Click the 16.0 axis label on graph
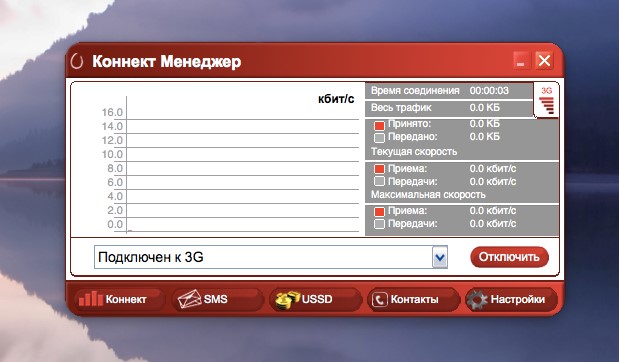The width and height of the screenshot is (619, 362). click(112, 113)
